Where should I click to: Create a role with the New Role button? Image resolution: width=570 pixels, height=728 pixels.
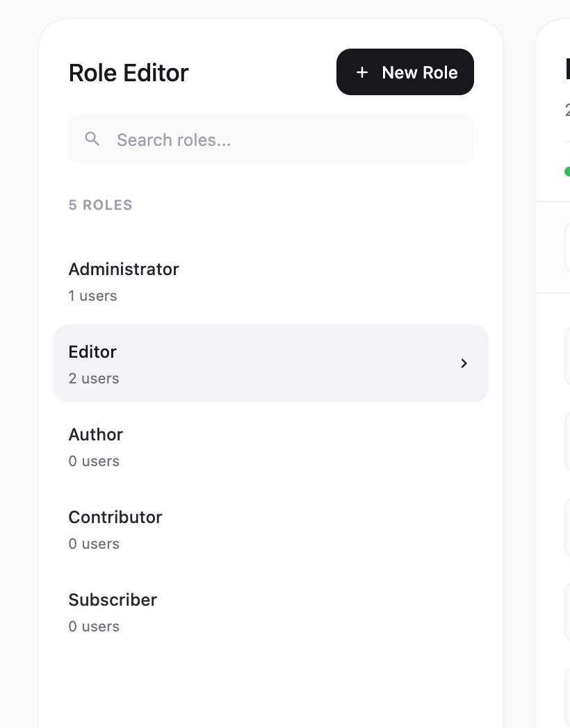(x=405, y=72)
